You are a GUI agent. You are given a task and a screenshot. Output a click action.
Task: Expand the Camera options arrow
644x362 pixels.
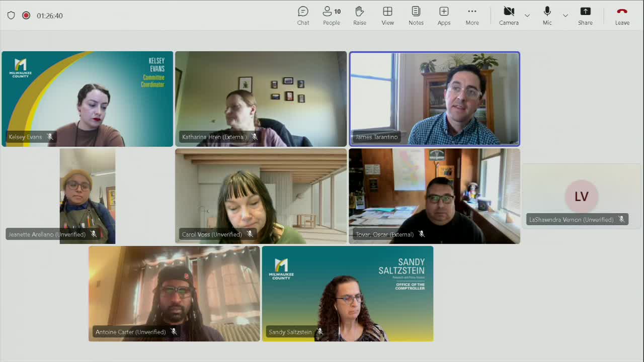point(527,16)
